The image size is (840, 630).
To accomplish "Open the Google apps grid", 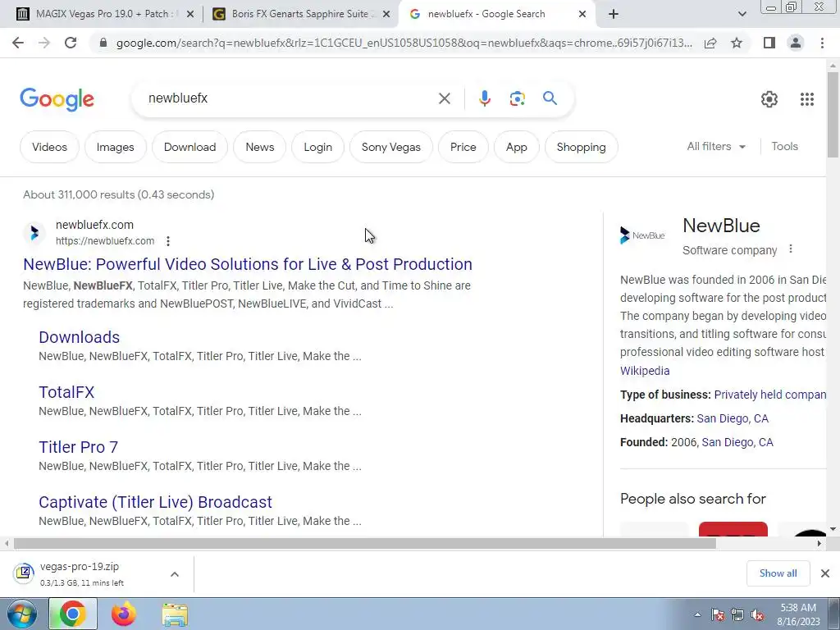I will (x=807, y=99).
